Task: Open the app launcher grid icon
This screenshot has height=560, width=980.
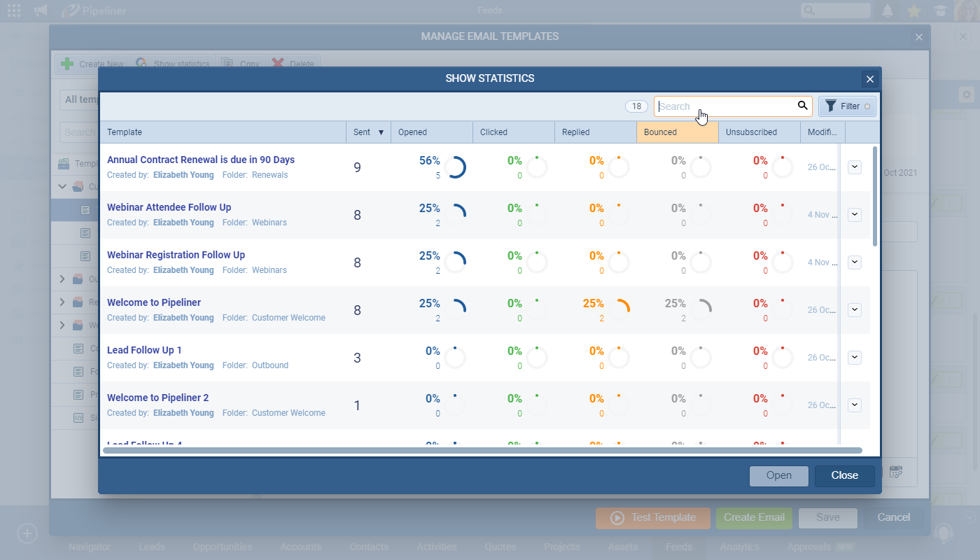Action: 13,10
